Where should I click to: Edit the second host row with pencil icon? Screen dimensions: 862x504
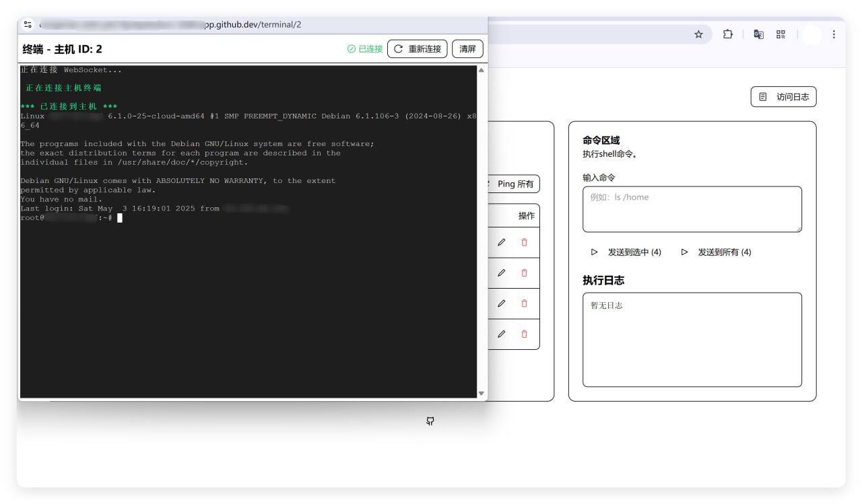501,273
